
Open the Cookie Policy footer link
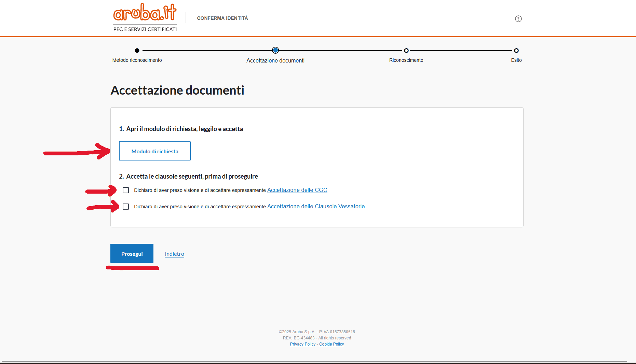tap(331, 344)
